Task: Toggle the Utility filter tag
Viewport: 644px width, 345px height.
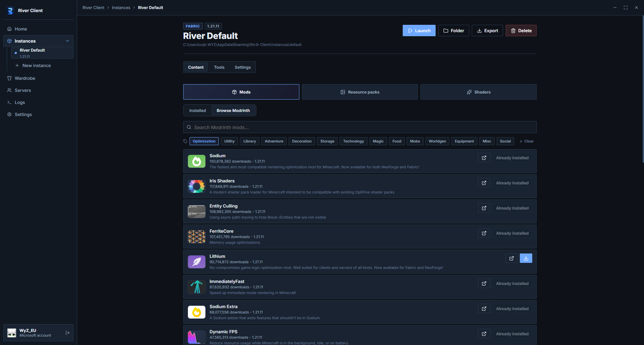Action: [x=230, y=141]
